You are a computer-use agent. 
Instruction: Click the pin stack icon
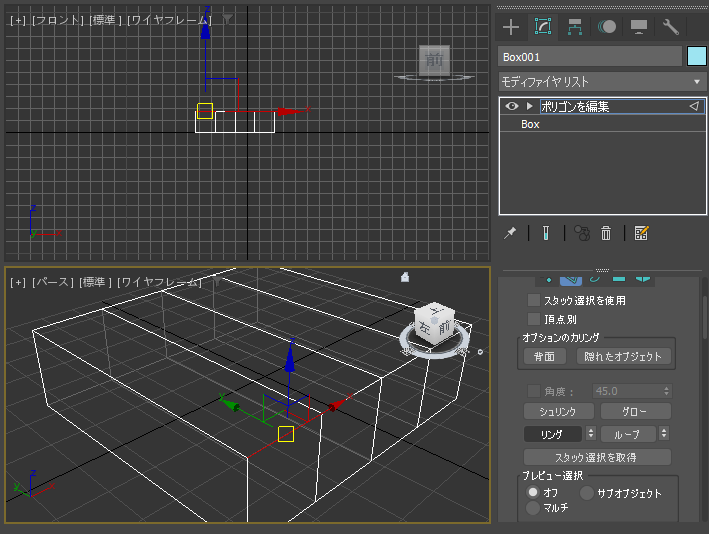(x=510, y=233)
